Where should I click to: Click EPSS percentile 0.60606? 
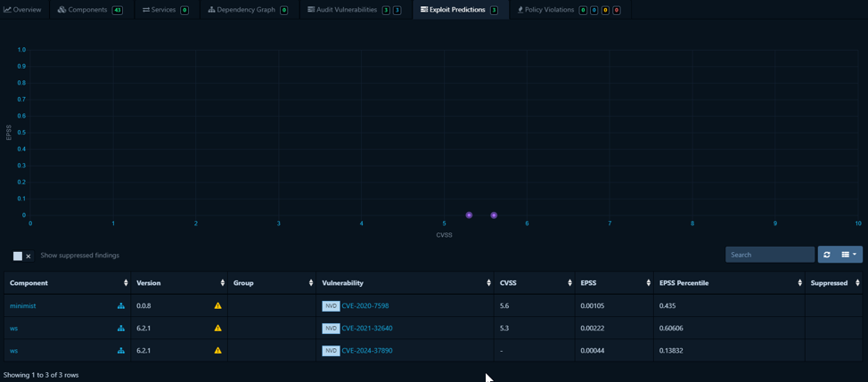(670, 329)
